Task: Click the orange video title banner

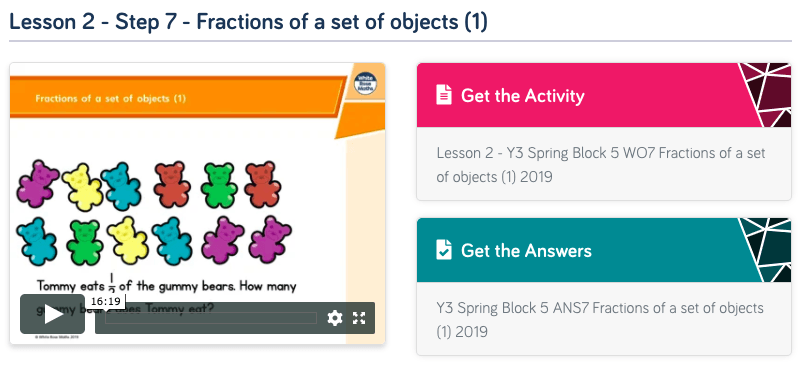Action: (177, 97)
